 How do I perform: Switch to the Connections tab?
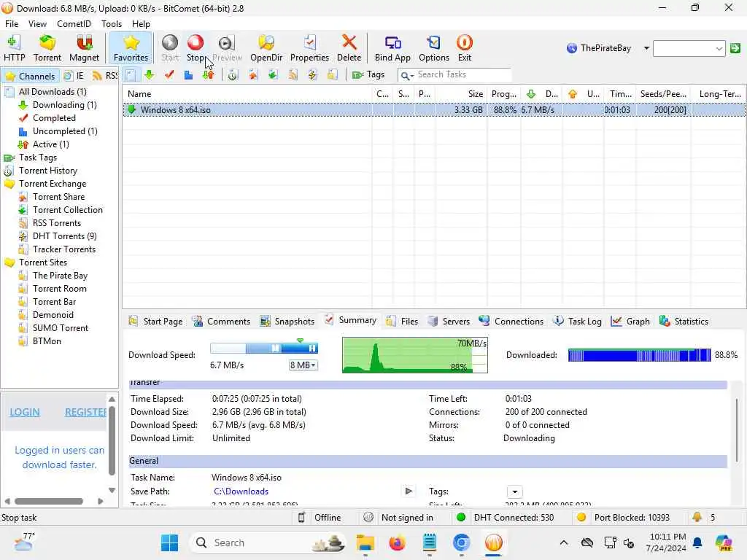(x=511, y=322)
